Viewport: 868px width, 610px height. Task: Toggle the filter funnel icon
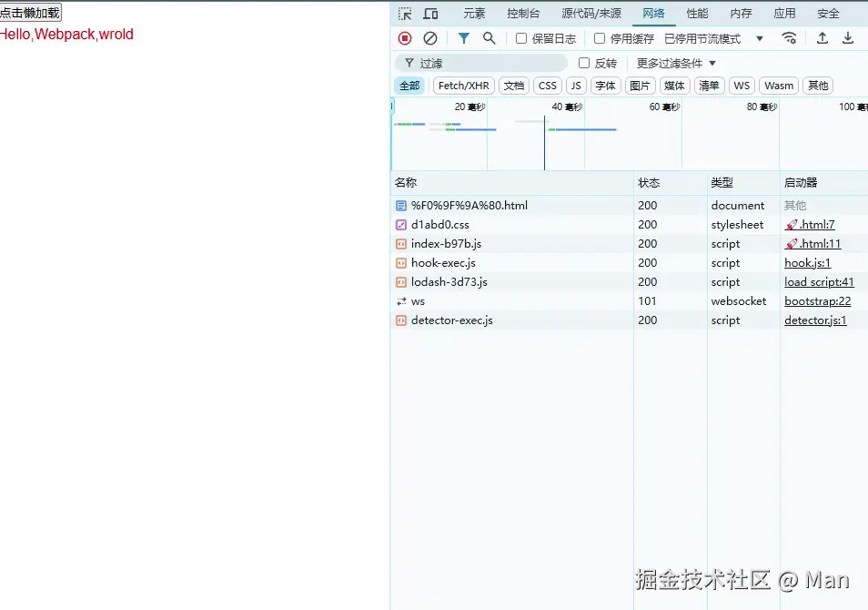tap(464, 38)
